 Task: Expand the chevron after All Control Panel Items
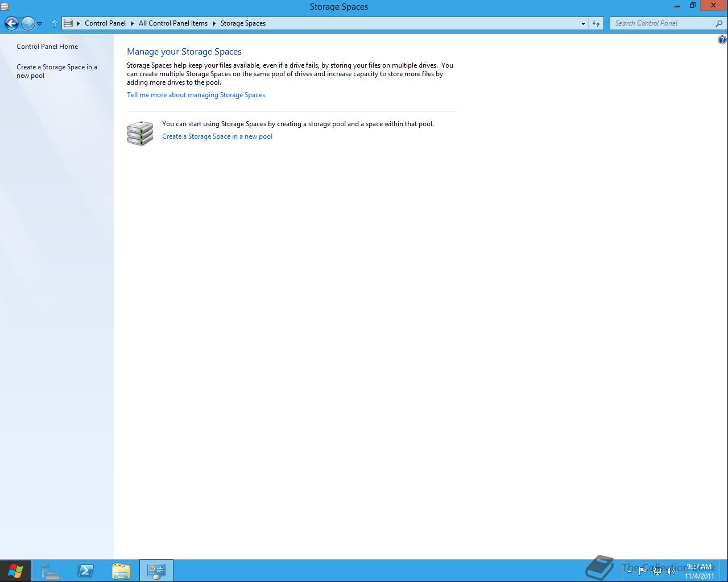coord(214,23)
